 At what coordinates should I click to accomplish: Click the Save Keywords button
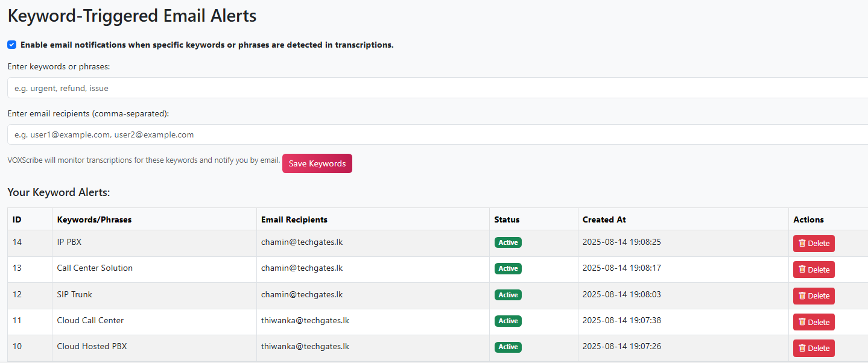point(317,163)
